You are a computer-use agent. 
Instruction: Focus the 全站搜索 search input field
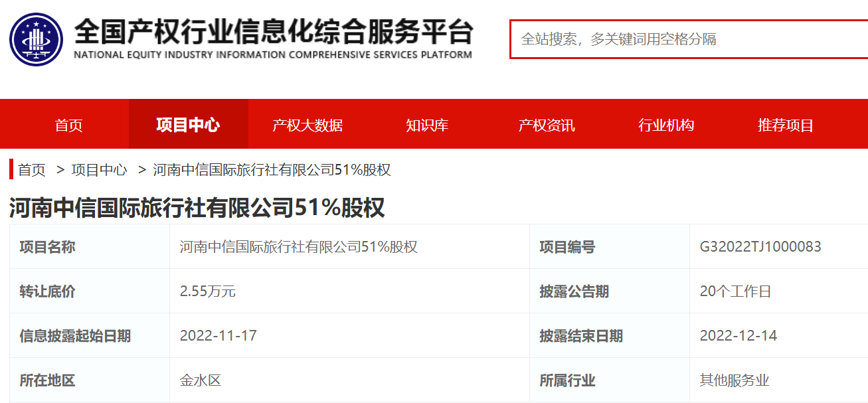pyautogui.click(x=689, y=39)
